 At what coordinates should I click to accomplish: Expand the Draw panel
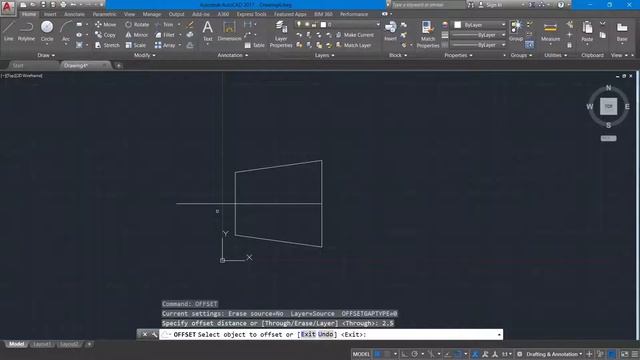(46, 55)
